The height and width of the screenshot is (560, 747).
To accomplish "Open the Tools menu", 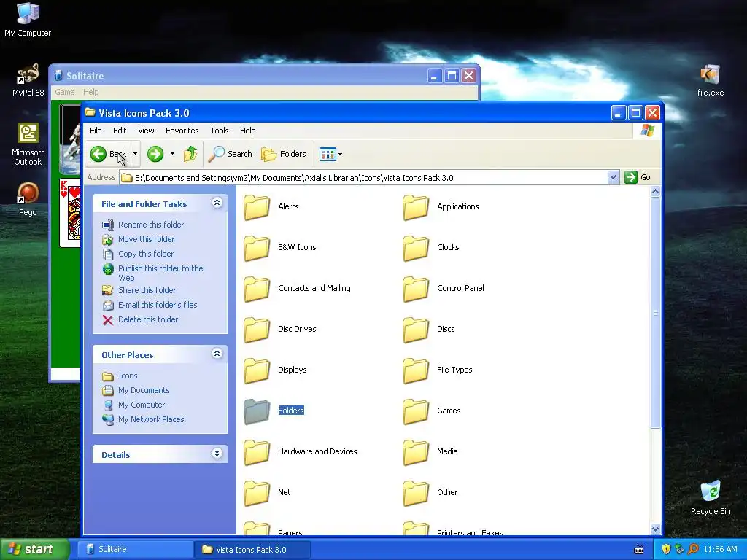I will pos(219,131).
